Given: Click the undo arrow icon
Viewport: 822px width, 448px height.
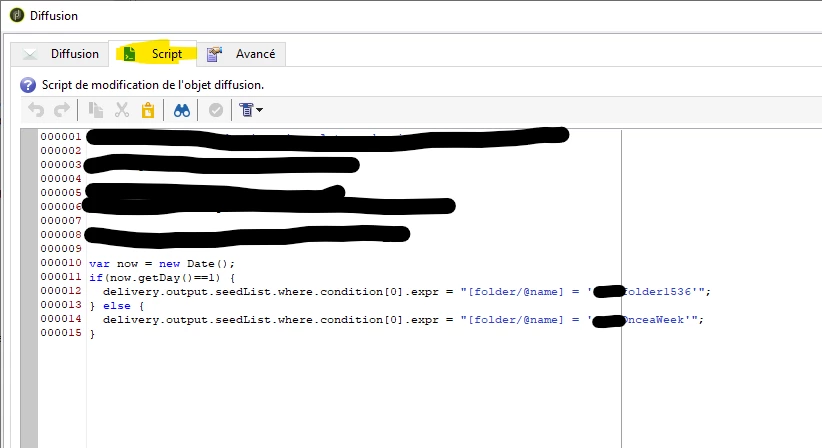Looking at the screenshot, I should tap(36, 110).
